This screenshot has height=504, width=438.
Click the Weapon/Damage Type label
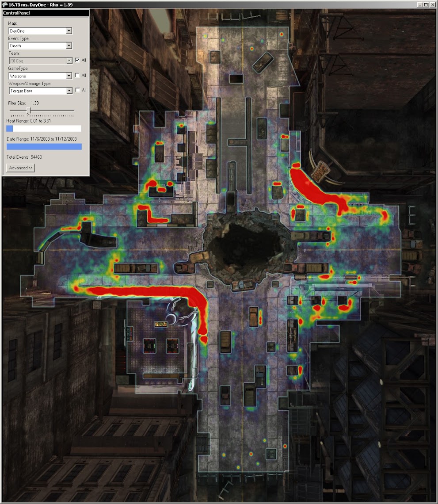pos(30,84)
